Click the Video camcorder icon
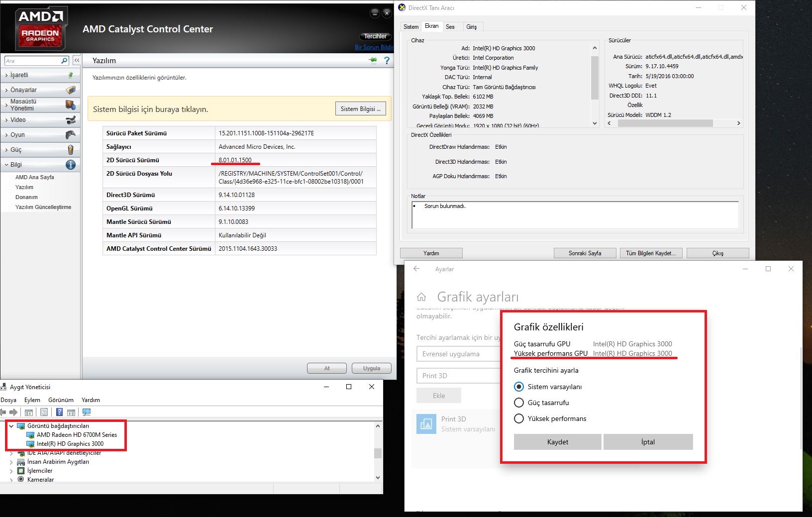Screen dimensions: 812x517 71,120
